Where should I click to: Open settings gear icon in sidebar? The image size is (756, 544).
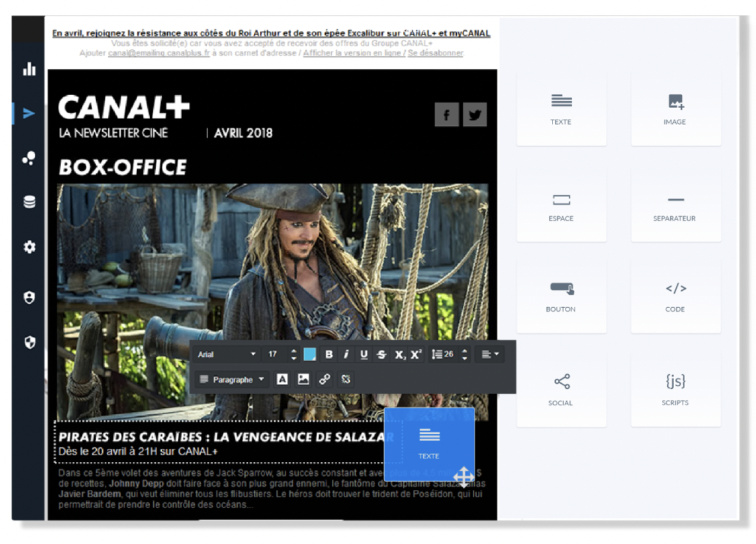(x=29, y=247)
